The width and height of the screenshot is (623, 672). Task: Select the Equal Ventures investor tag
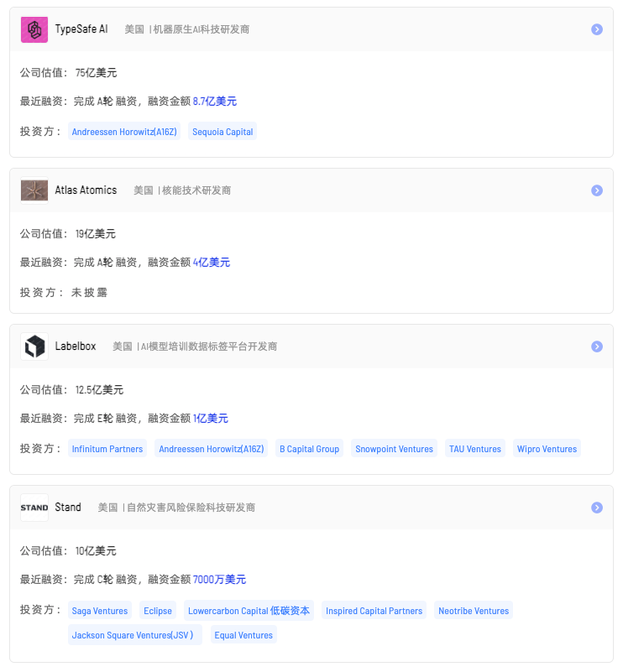coord(243,635)
